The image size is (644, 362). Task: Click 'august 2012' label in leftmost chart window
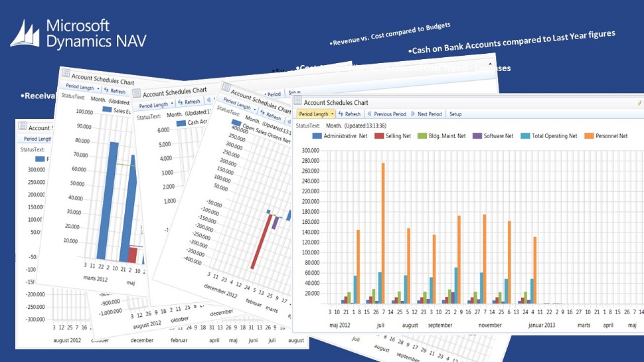(67, 340)
